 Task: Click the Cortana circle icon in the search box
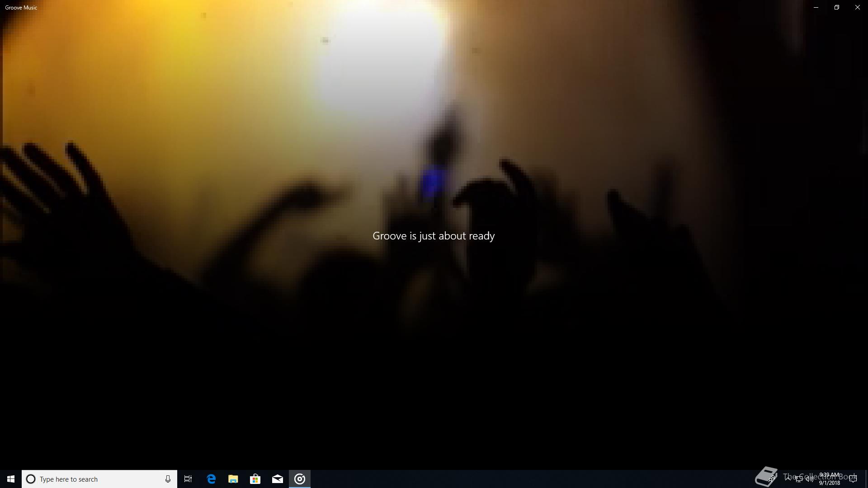click(31, 479)
